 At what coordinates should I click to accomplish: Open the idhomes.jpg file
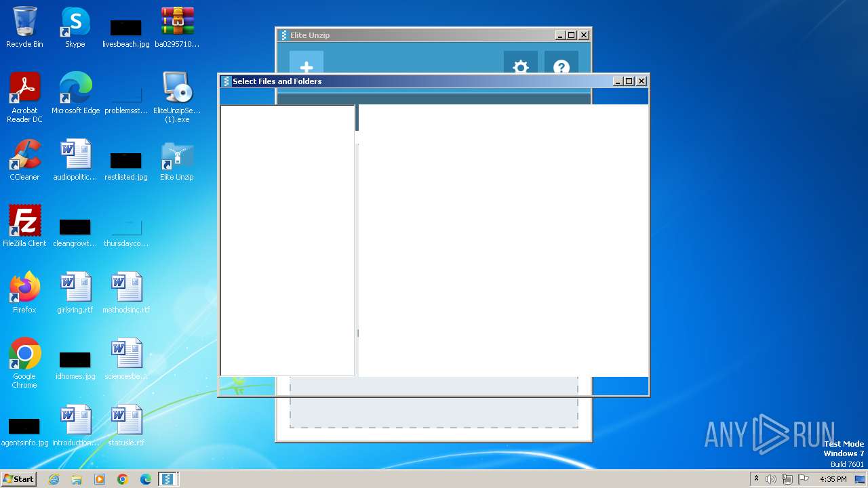[75, 366]
